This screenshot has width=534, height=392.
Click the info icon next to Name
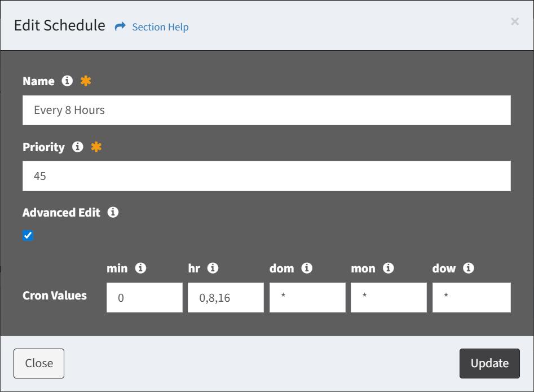click(x=67, y=81)
